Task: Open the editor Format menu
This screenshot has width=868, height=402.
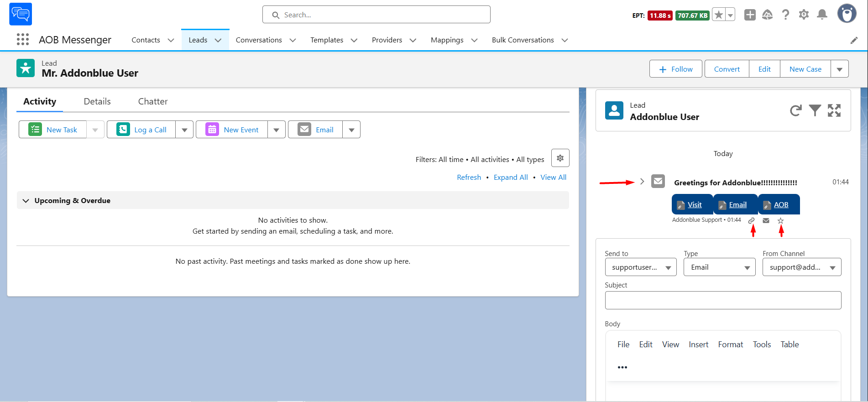Action: (x=730, y=345)
